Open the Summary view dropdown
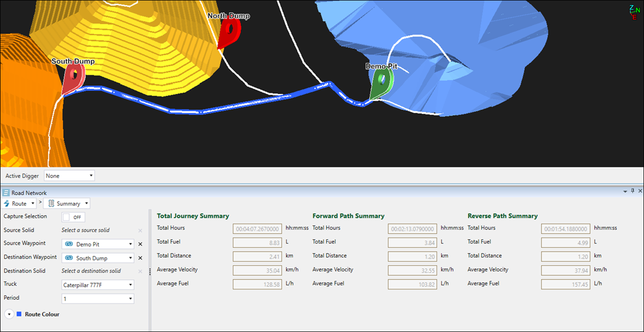The image size is (644, 332). (x=86, y=203)
